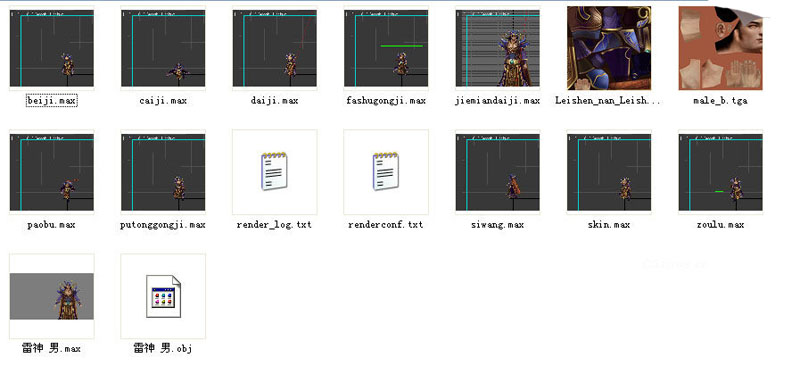Select the jiemiandaiji.max file thumbnail
800x391 pixels.
click(497, 48)
